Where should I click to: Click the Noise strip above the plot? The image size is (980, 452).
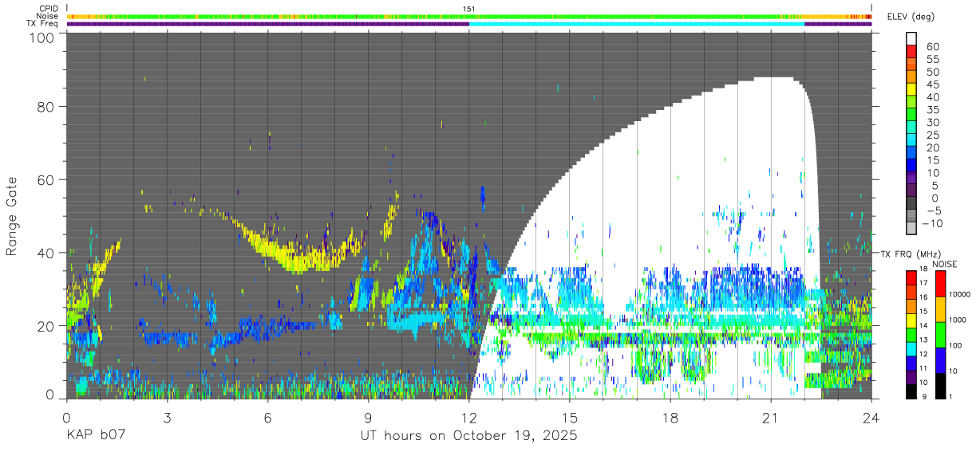pos(469,16)
